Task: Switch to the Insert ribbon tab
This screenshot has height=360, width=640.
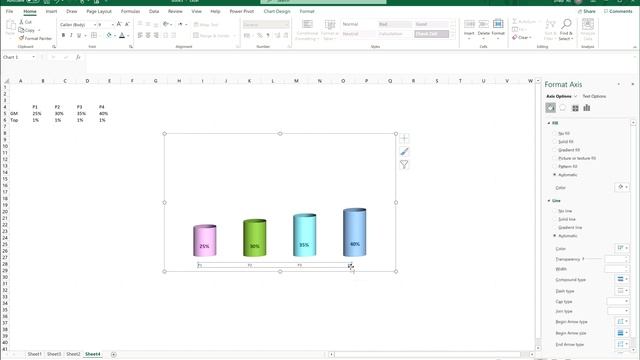Action: pyautogui.click(x=51, y=11)
